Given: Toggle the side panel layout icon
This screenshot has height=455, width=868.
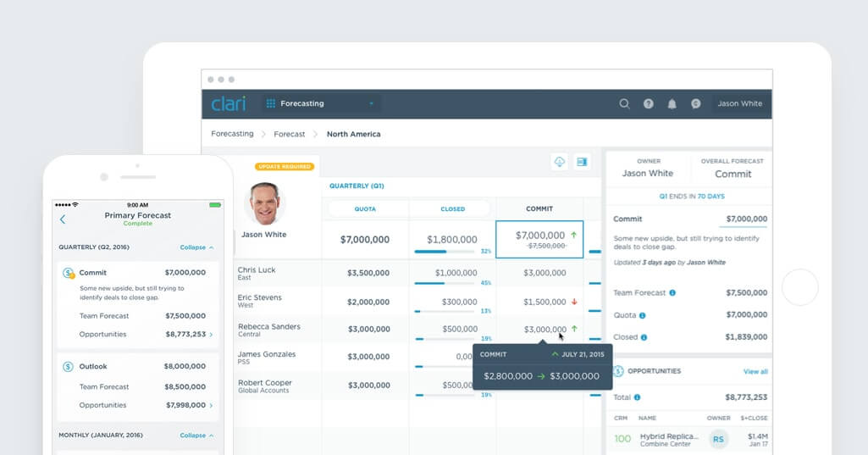Looking at the screenshot, I should click(582, 162).
